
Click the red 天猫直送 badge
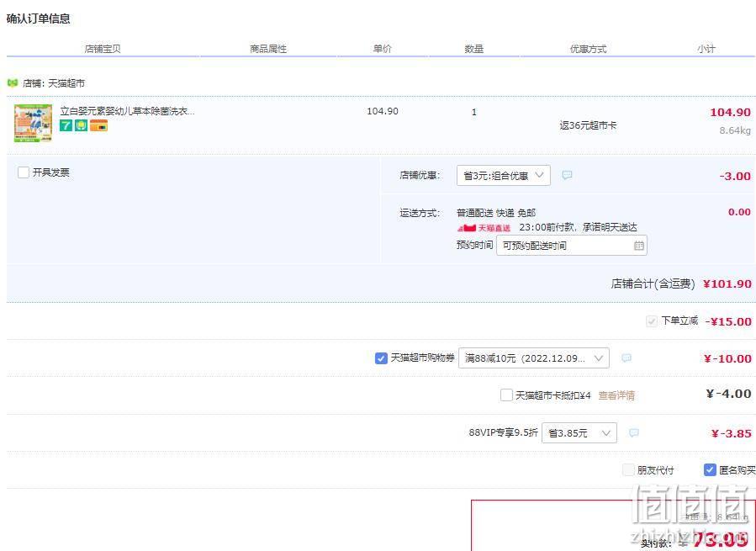(x=484, y=228)
